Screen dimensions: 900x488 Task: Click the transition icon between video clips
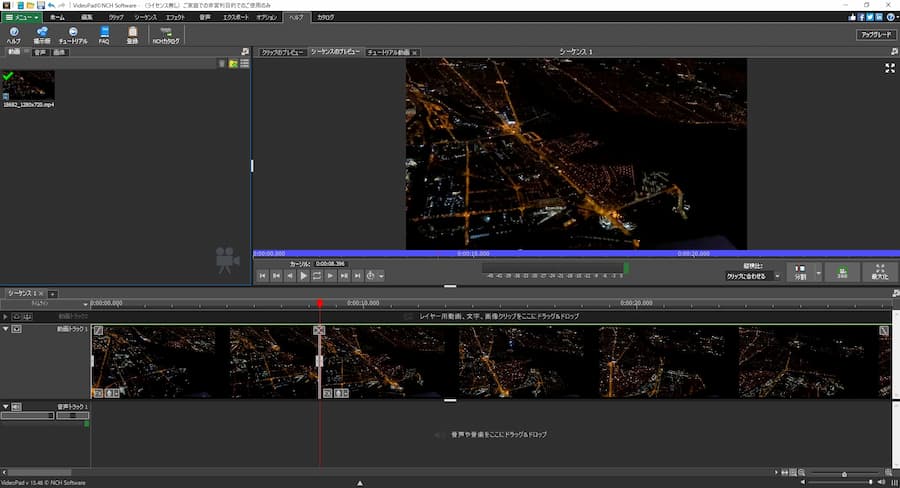(319, 330)
